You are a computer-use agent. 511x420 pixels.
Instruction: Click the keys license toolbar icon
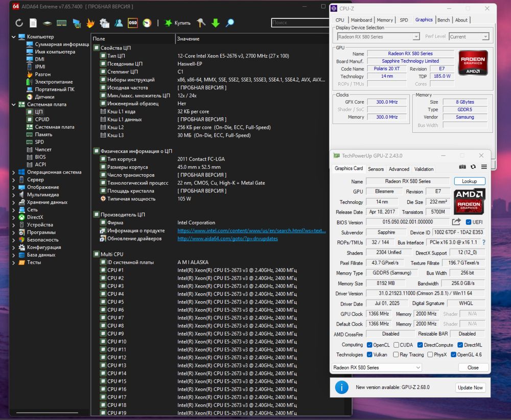201,23
